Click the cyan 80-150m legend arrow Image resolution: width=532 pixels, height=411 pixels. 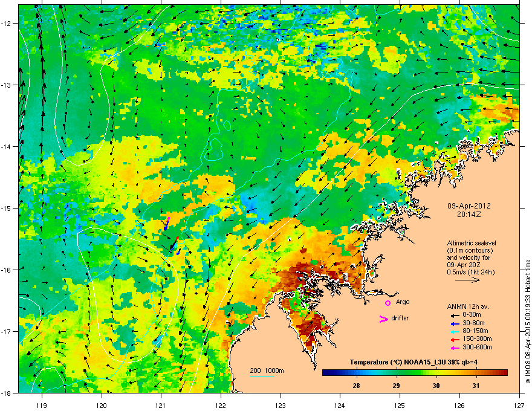click(455, 331)
